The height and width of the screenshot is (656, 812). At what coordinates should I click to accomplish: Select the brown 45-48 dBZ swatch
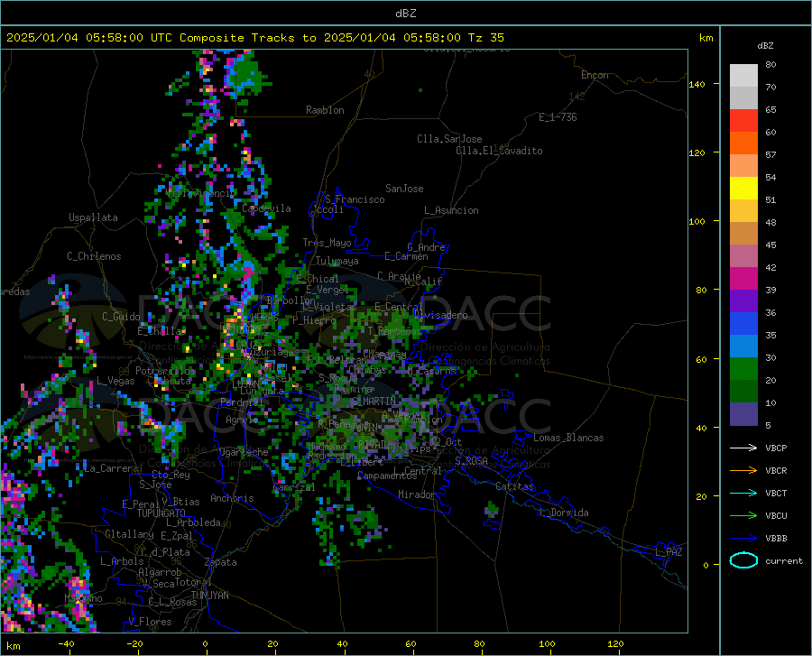tap(743, 234)
